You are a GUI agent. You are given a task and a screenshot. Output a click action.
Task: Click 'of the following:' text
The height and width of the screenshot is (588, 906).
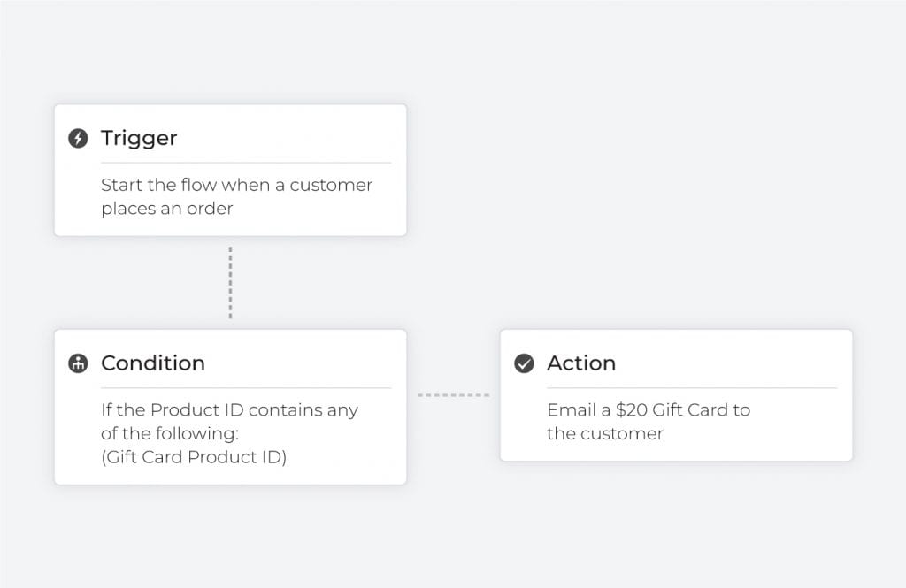point(170,434)
